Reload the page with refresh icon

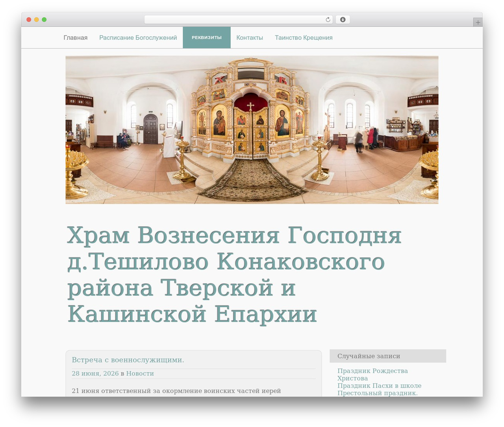[x=328, y=20]
